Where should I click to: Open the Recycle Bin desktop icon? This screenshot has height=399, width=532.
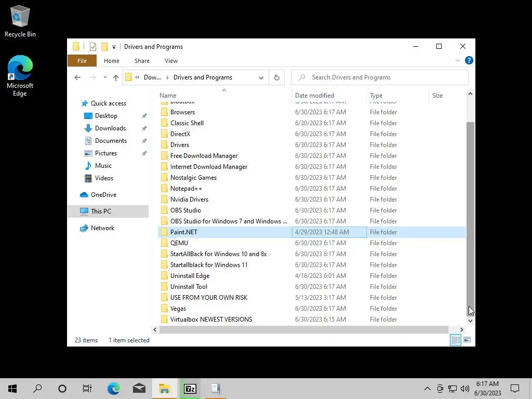[x=20, y=21]
